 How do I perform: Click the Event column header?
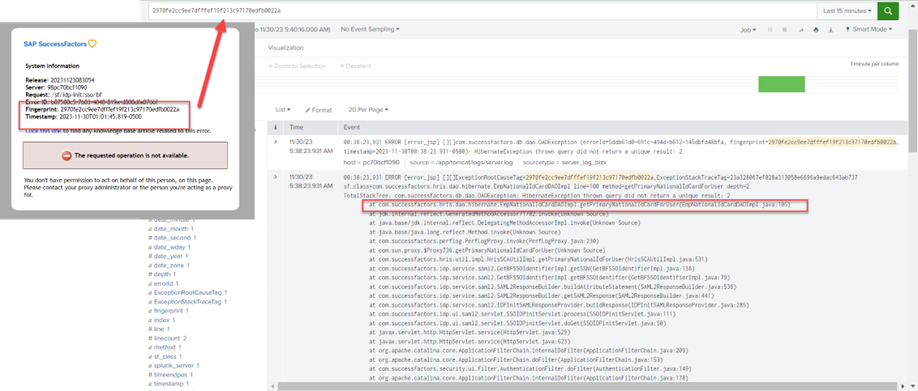352,127
